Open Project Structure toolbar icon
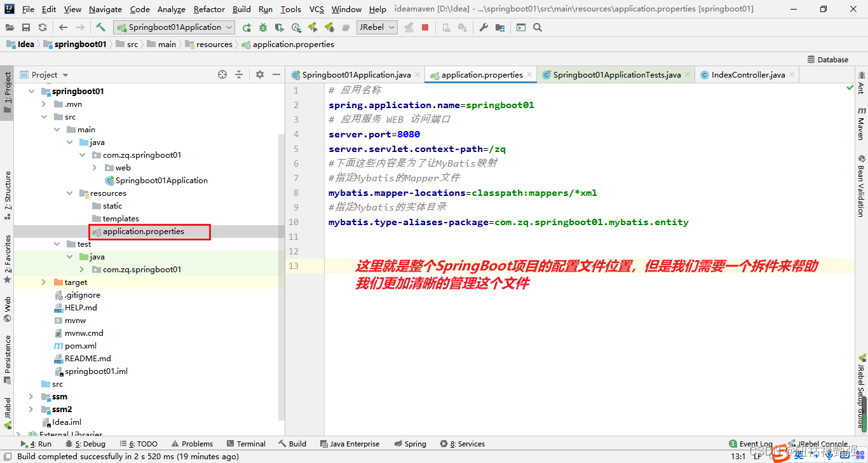868x463 pixels. 500,27
